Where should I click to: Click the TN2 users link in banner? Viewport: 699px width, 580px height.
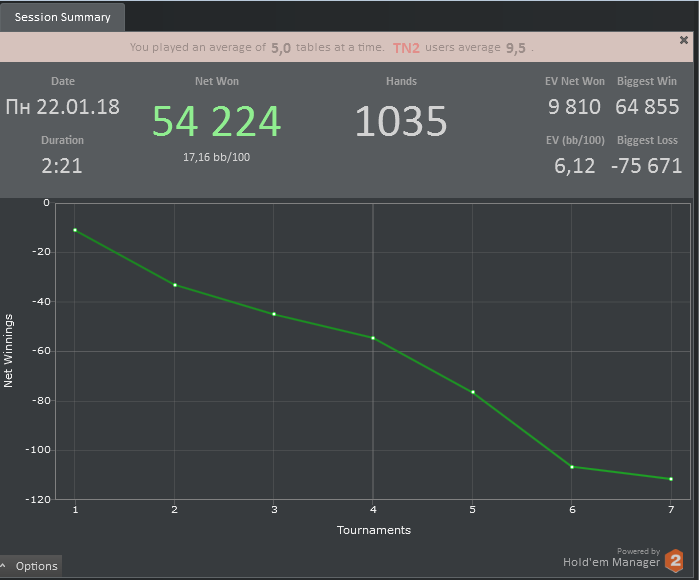click(406, 48)
